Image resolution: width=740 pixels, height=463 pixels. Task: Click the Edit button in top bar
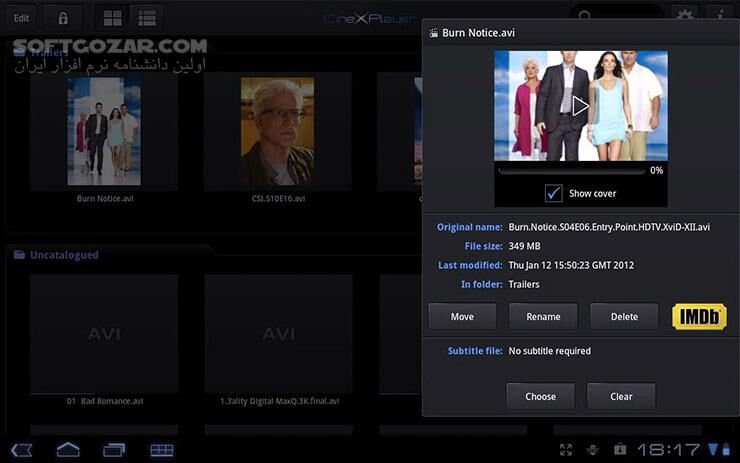click(21, 18)
